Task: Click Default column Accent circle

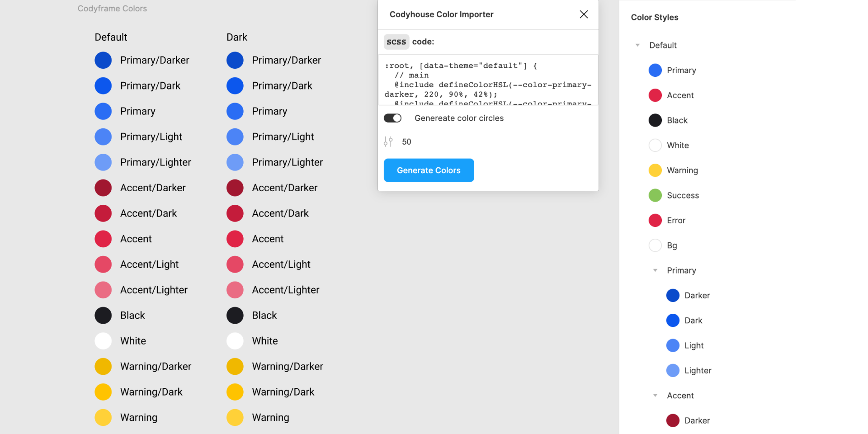Action: tap(103, 239)
